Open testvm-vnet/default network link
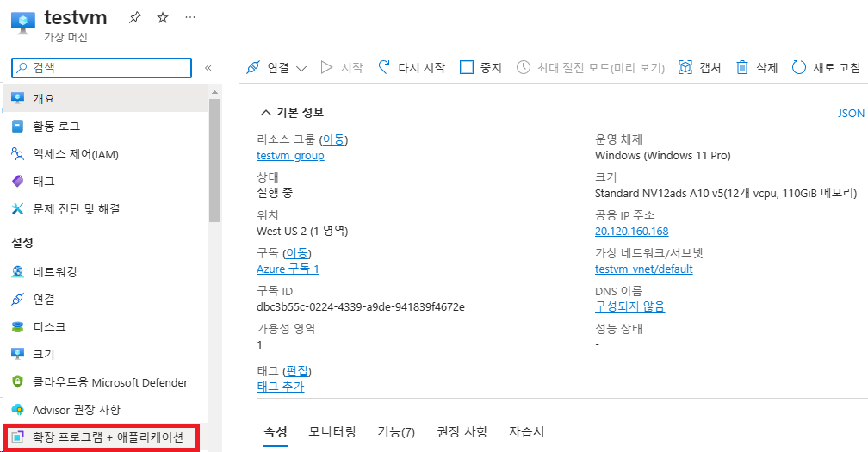This screenshot has width=868, height=452. point(644,269)
